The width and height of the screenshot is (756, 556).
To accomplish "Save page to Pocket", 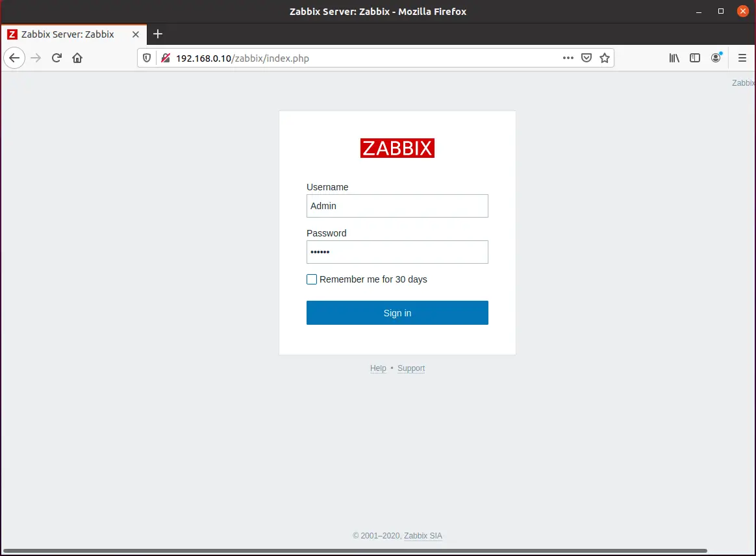I will click(x=586, y=58).
